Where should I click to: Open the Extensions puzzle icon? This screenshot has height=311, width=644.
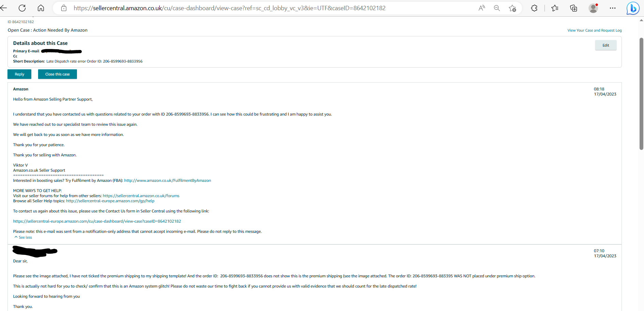534,8
